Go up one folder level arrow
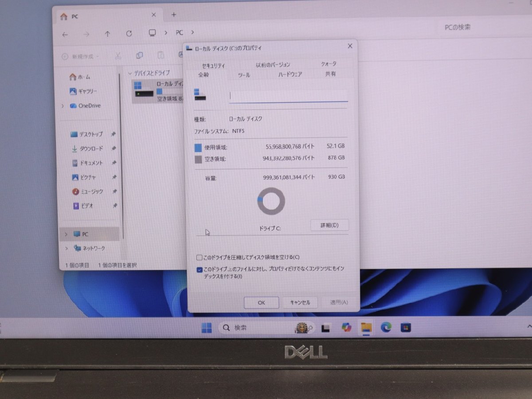The image size is (532, 399). [107, 34]
